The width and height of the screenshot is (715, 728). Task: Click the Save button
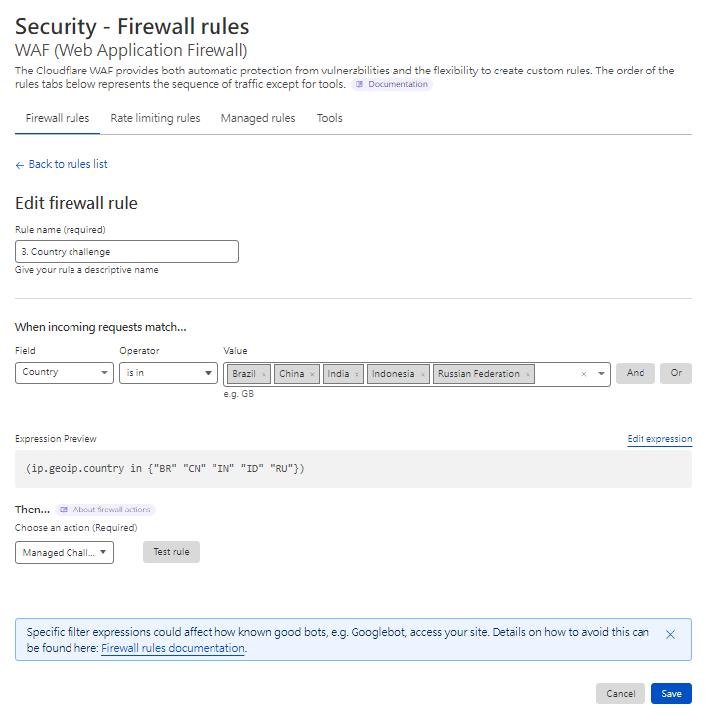(x=671, y=694)
